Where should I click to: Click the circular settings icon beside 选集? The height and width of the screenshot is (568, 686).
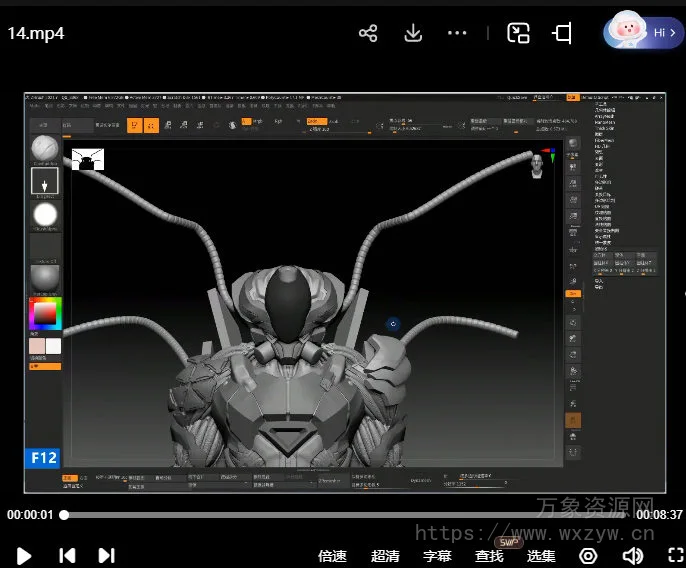pyautogui.click(x=588, y=556)
